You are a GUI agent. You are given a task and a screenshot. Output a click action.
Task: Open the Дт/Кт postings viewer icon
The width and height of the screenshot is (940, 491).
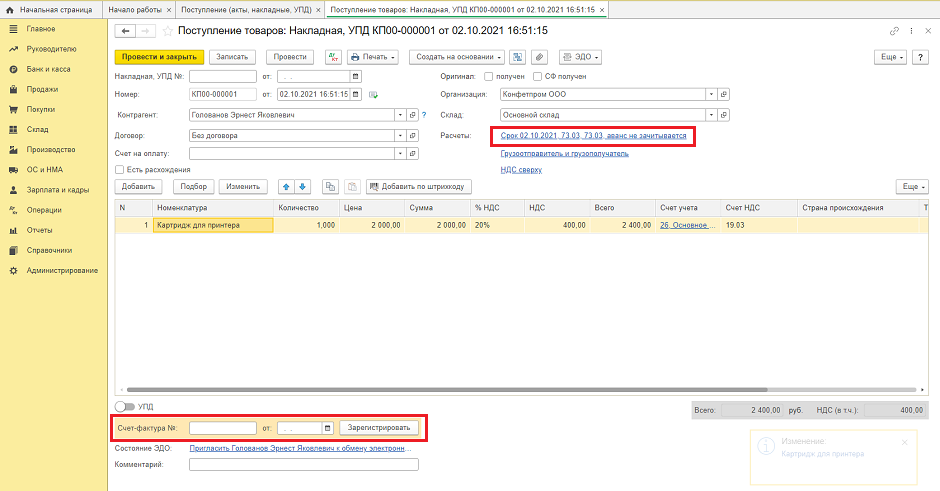pyautogui.click(x=333, y=57)
